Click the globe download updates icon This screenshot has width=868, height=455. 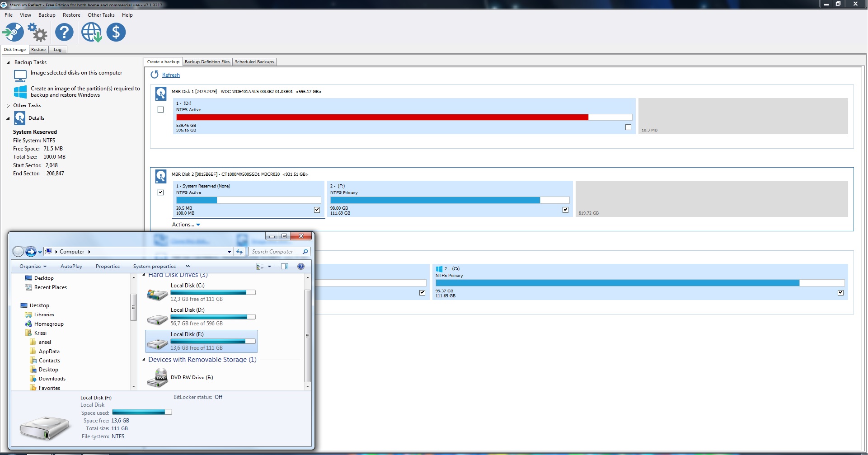pyautogui.click(x=91, y=33)
